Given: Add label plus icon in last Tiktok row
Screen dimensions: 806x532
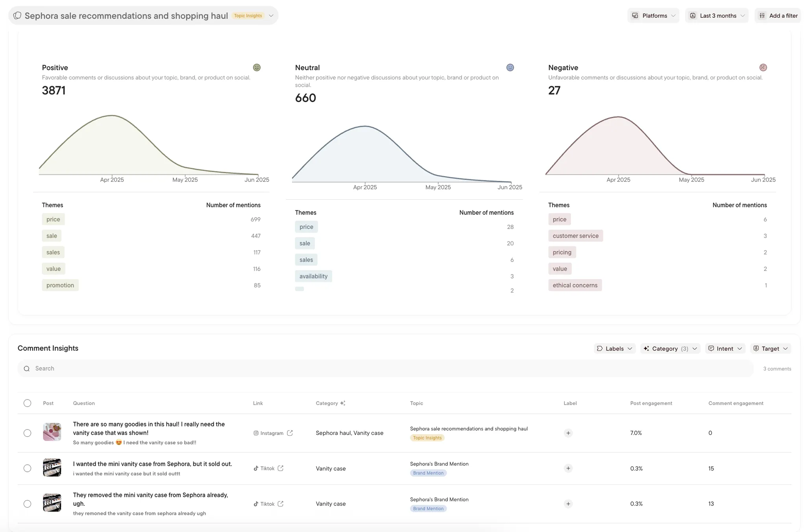Looking at the screenshot, I should (x=568, y=504).
